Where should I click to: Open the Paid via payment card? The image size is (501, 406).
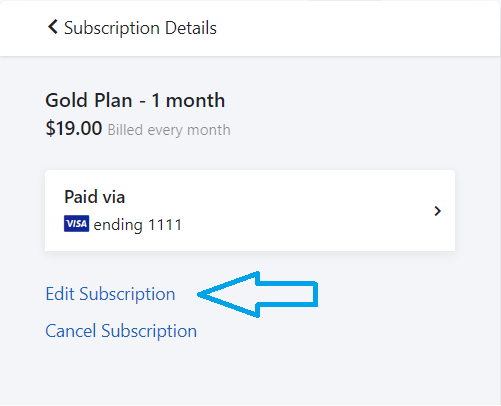[250, 211]
